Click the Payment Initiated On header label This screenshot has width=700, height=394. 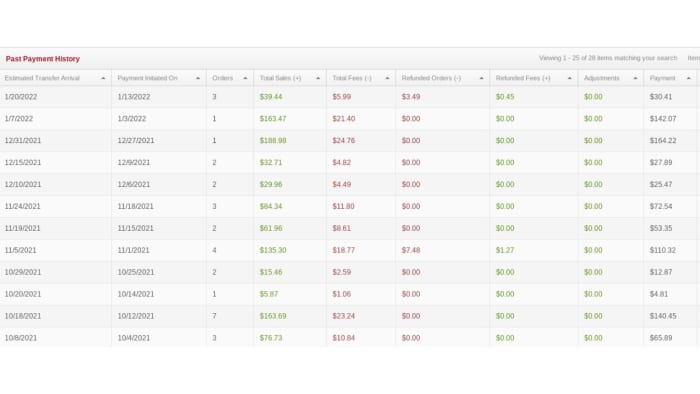pos(147,78)
